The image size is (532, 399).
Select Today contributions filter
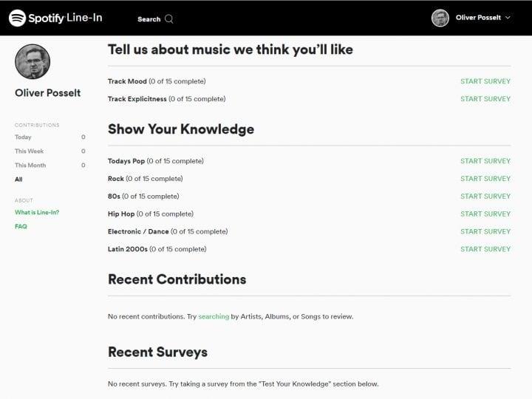[x=23, y=137]
